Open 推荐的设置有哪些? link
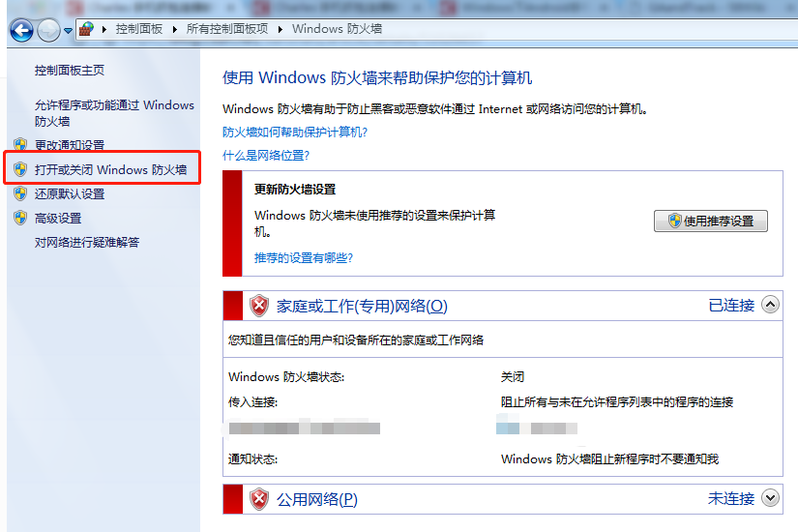This screenshot has height=532, width=798. [x=304, y=258]
